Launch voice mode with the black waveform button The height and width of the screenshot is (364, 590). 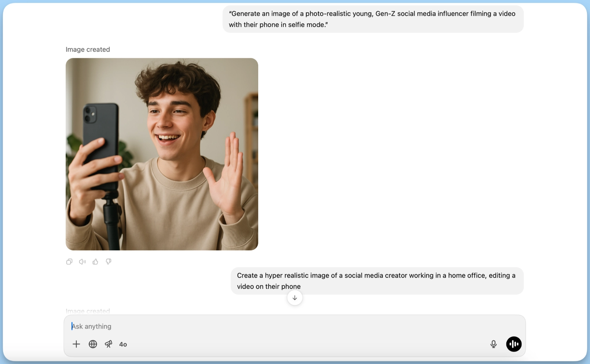[514, 344]
